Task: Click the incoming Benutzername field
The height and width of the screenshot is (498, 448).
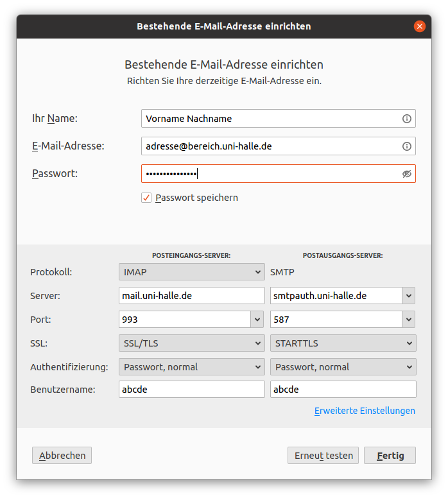Action: point(192,390)
